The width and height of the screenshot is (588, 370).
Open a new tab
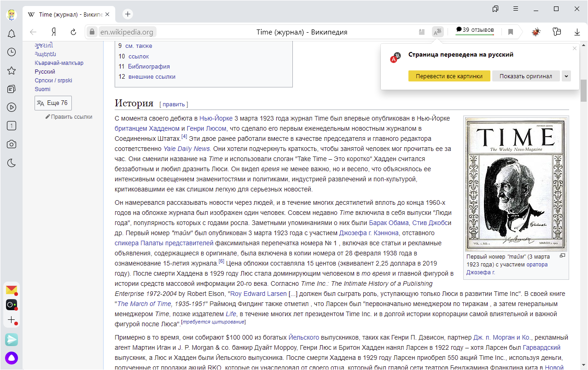coord(128,14)
